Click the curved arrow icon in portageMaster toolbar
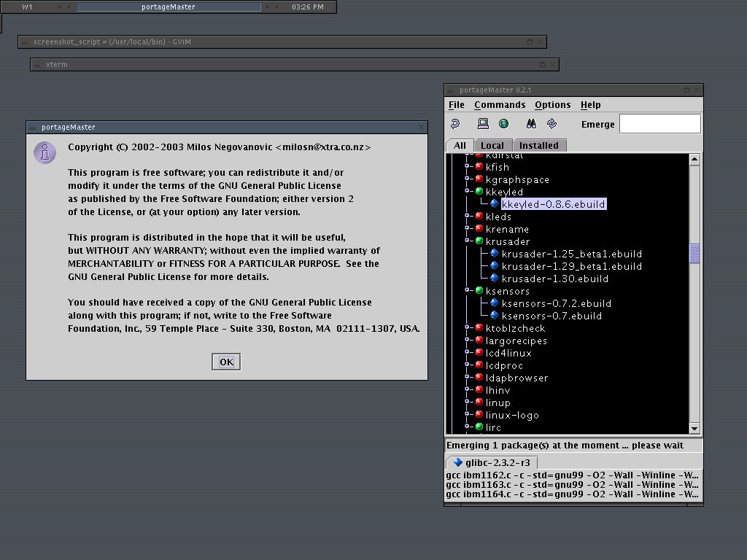 point(455,124)
